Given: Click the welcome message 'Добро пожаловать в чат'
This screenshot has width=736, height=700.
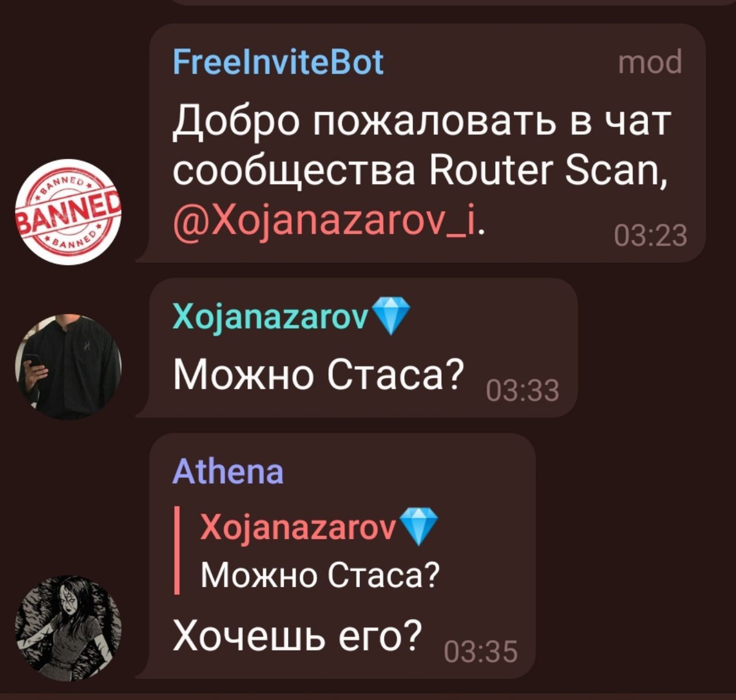Looking at the screenshot, I should pos(421,121).
